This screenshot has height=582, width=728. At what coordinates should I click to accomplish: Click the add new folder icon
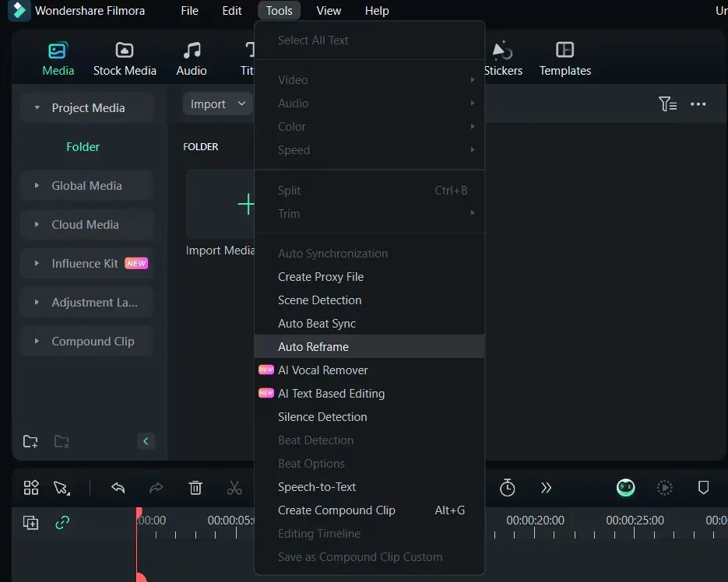tap(30, 441)
